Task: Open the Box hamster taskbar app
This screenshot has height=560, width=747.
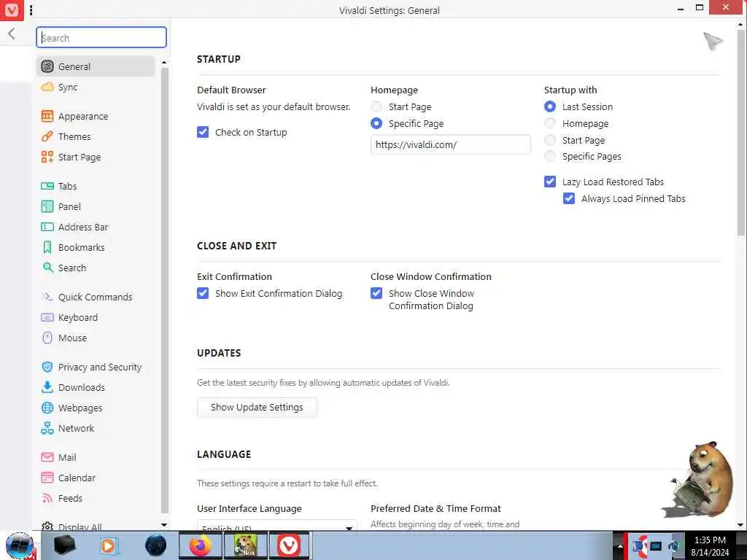Action: click(x=245, y=545)
